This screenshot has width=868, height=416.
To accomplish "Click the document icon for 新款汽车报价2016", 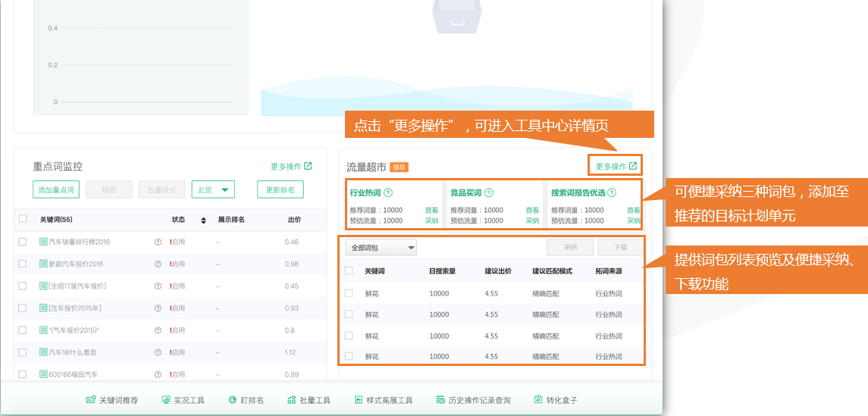I will (43, 264).
